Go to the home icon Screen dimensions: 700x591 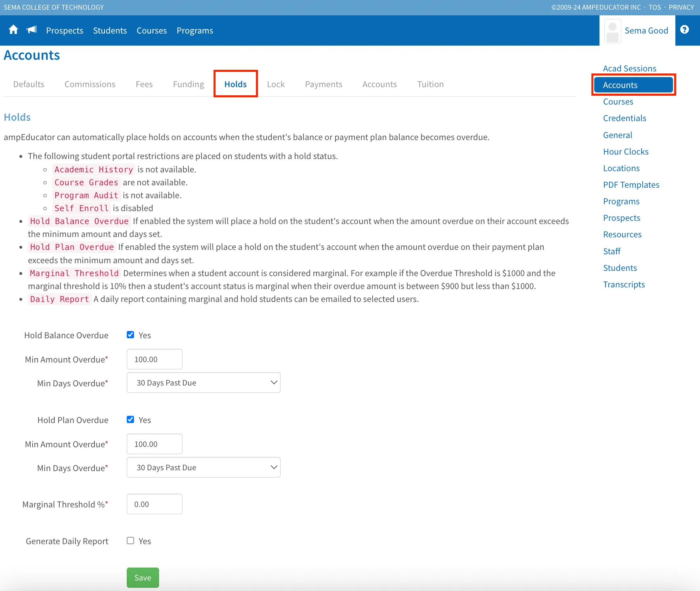tap(13, 30)
